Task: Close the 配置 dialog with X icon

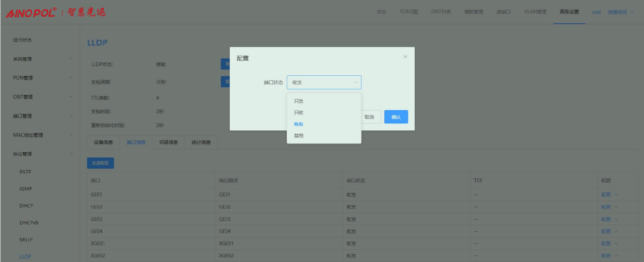Action: click(405, 57)
